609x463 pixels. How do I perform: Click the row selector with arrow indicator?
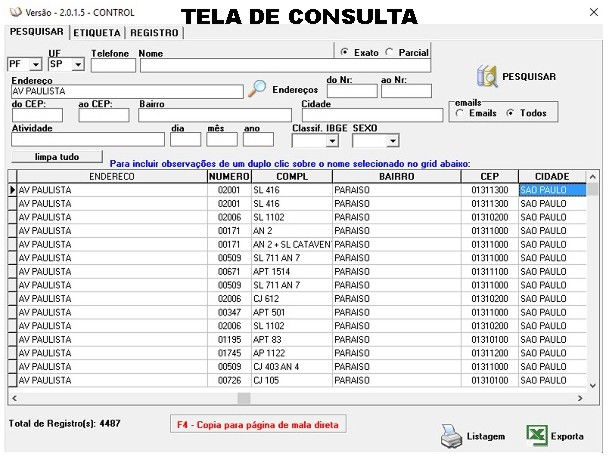click(12, 190)
